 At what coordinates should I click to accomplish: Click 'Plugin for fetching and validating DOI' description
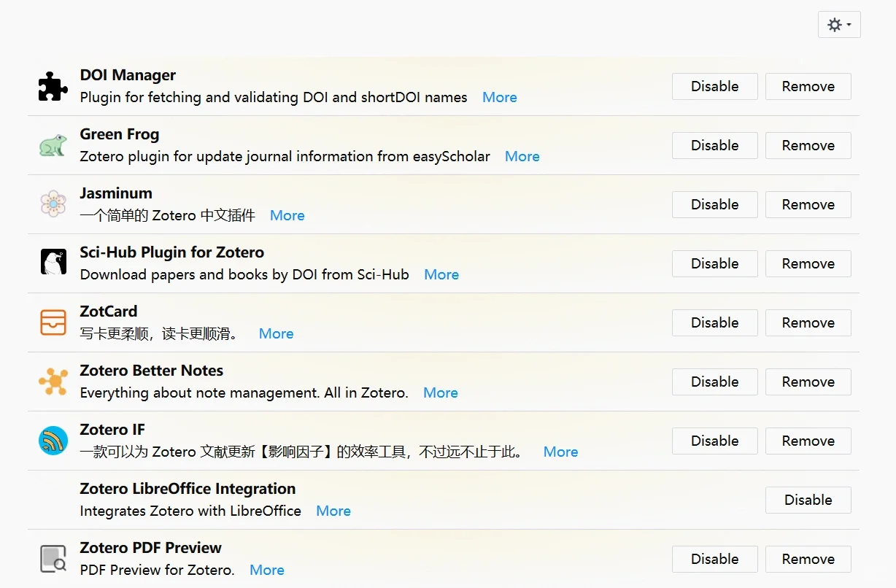point(274,97)
